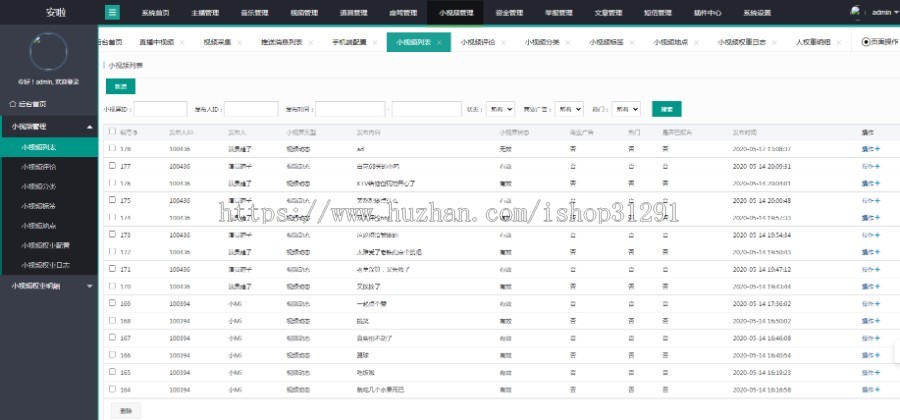Go to 小视频权重配置 in the sidebar
The image size is (900, 420).
pyautogui.click(x=45, y=245)
